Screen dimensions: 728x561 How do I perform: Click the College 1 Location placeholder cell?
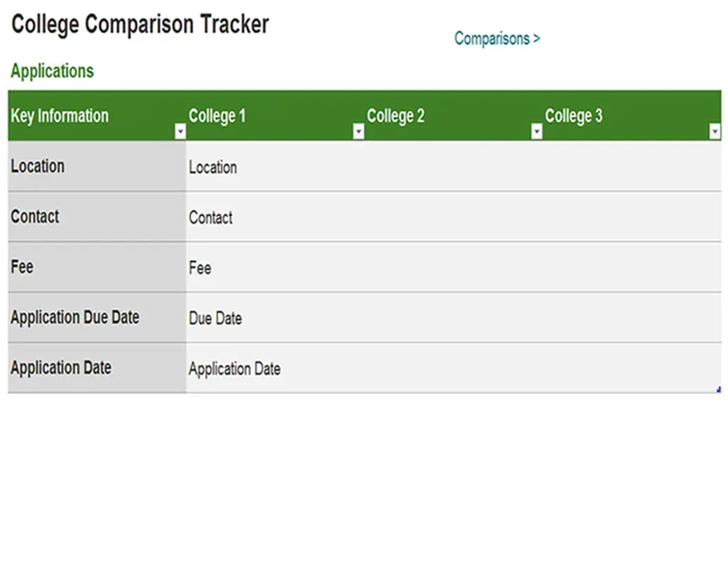click(213, 168)
